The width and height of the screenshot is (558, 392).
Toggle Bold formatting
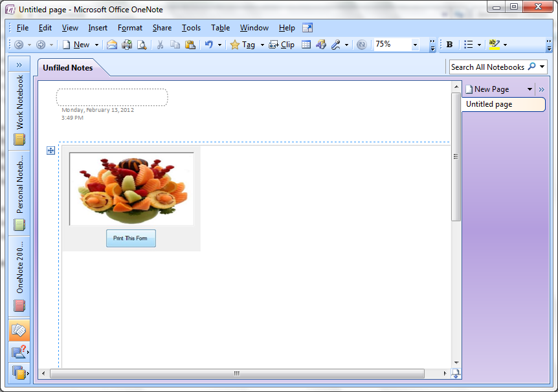449,45
